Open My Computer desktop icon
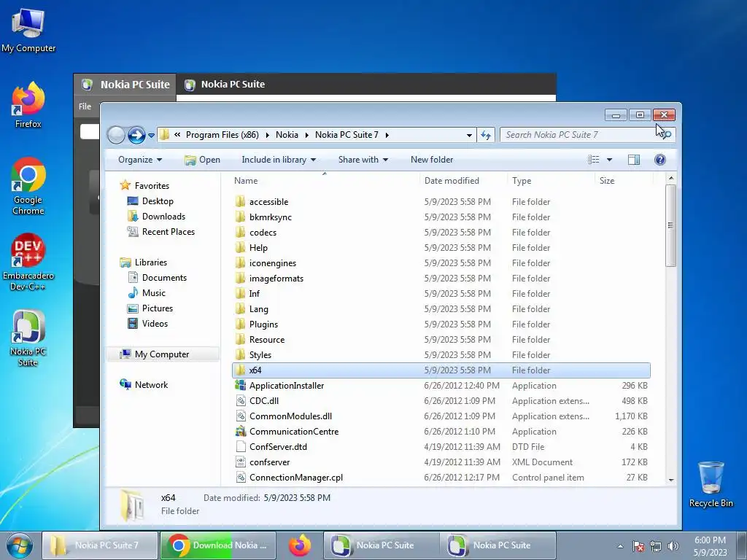This screenshot has height=560, width=747. [28, 30]
